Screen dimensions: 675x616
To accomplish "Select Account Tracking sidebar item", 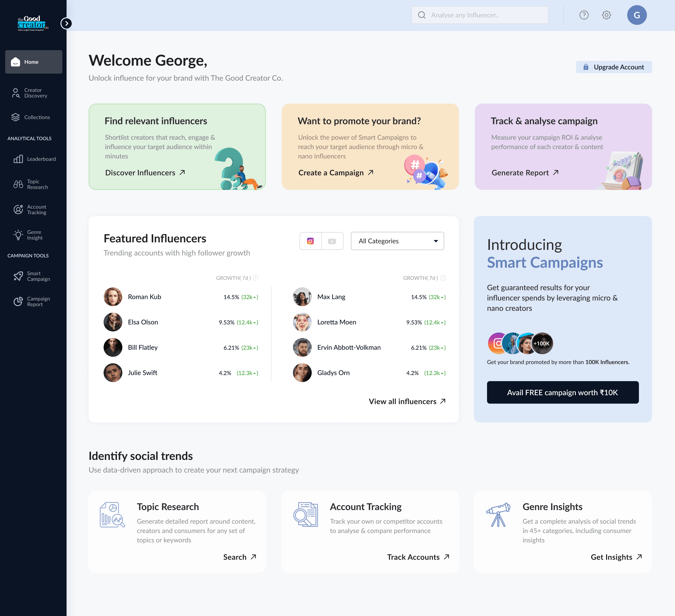I will pos(34,210).
